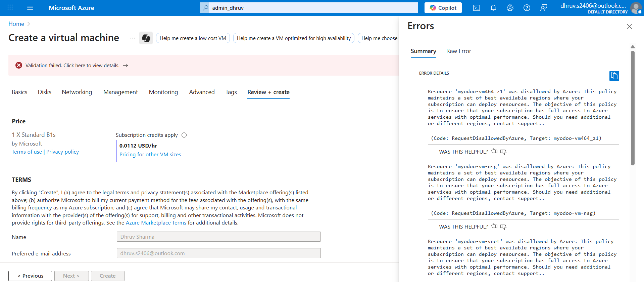Click the Help me choose suggestion
Image resolution: width=644 pixels, height=282 pixels.
[379, 38]
